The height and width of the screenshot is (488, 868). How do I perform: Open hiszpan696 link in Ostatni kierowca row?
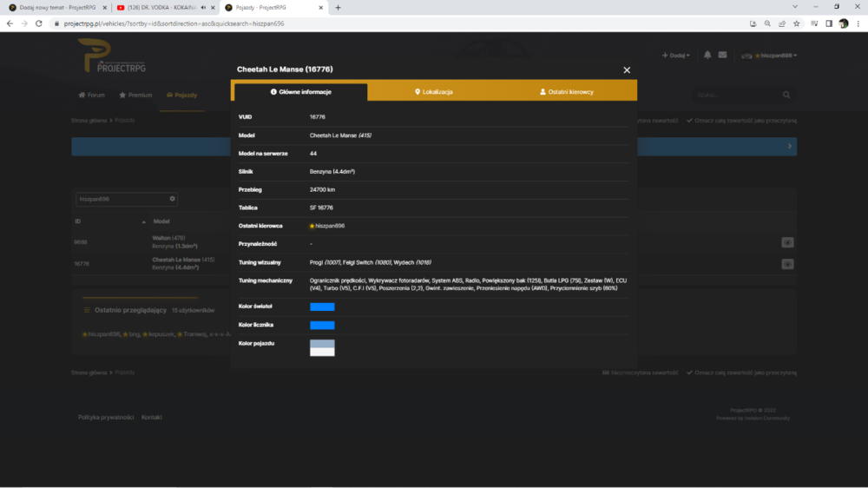pos(327,226)
